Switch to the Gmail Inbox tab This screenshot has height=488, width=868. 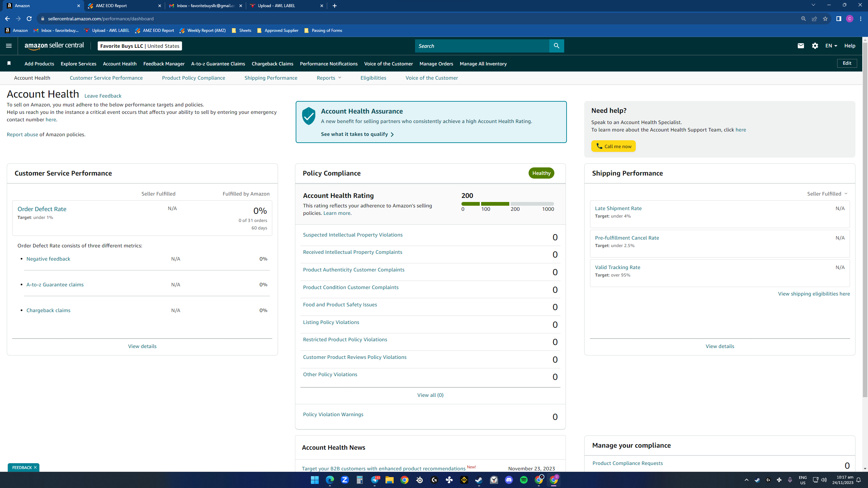205,6
